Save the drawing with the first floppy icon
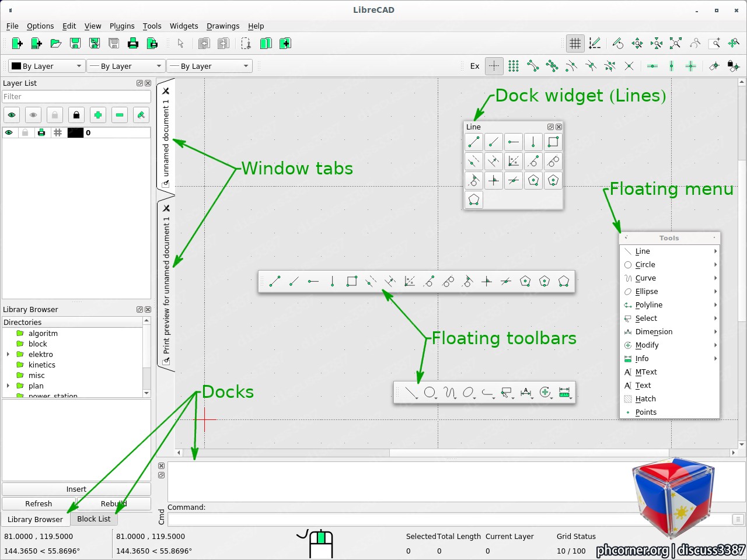This screenshot has width=747, height=560. [x=75, y=43]
